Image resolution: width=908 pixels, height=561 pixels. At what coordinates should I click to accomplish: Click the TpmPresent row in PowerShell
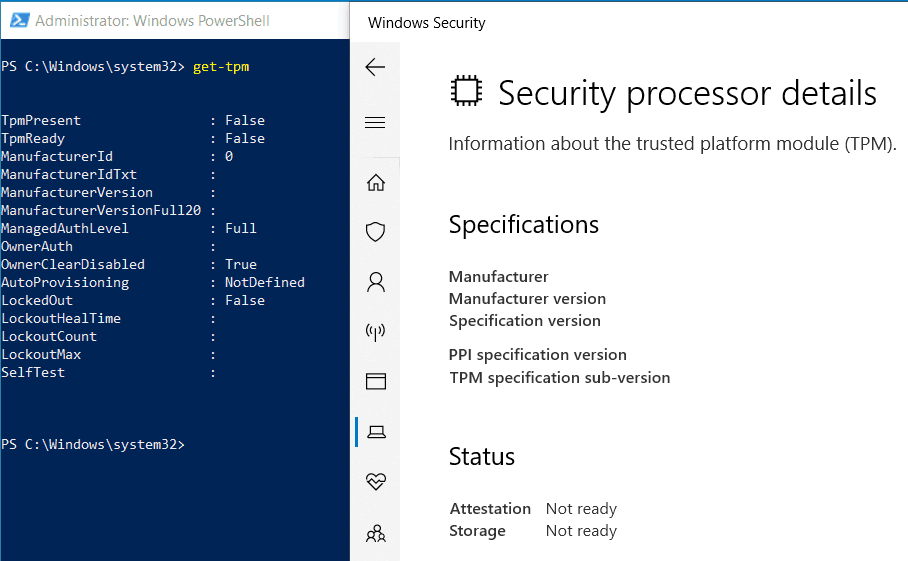click(133, 120)
